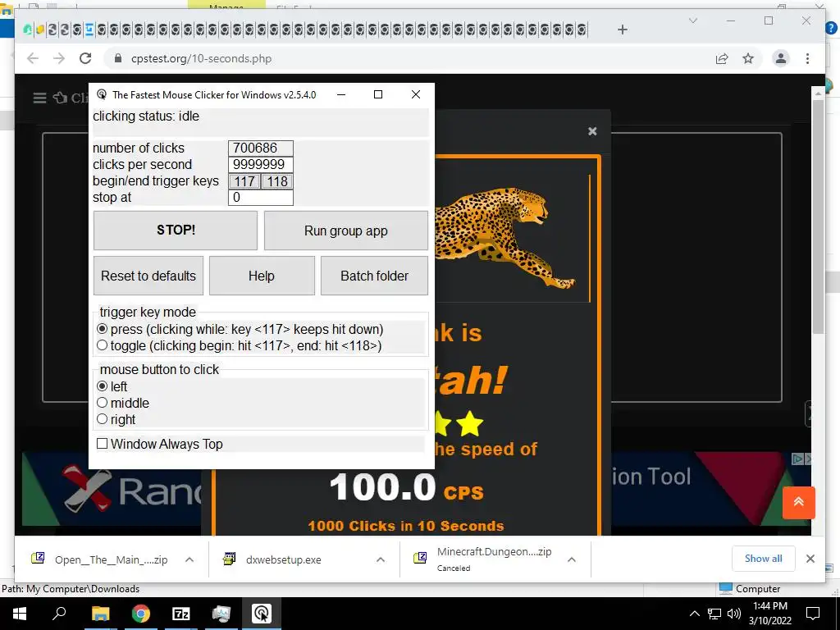Image resolution: width=840 pixels, height=630 pixels.
Task: Open Windows taskbar search
Action: coord(59,614)
